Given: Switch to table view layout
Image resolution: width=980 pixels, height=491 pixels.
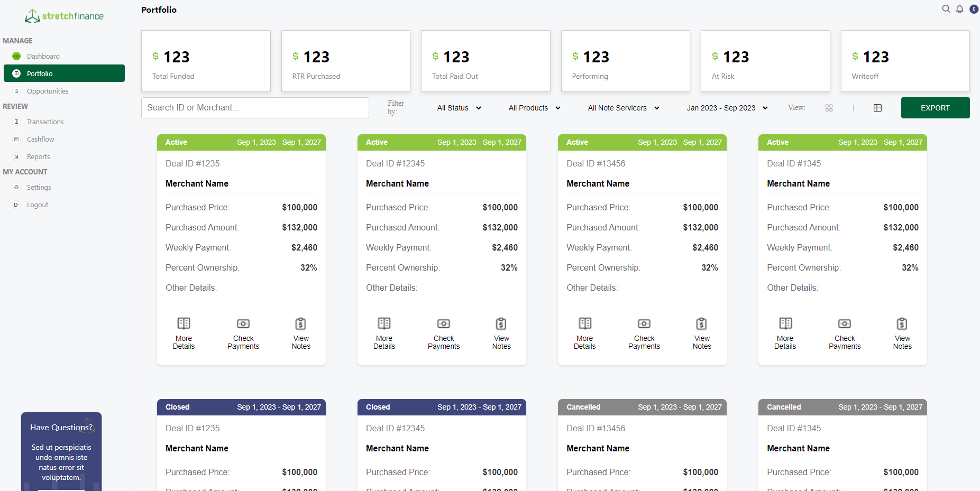Looking at the screenshot, I should pyautogui.click(x=877, y=108).
